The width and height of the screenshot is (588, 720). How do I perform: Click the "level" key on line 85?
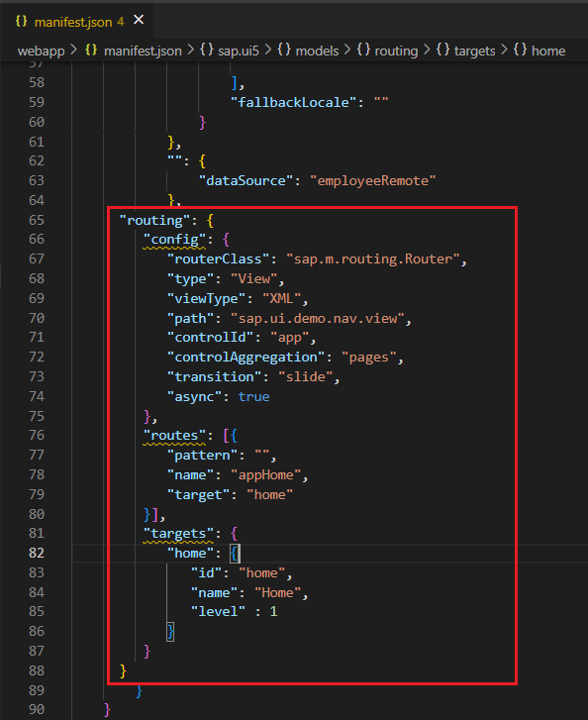218,612
